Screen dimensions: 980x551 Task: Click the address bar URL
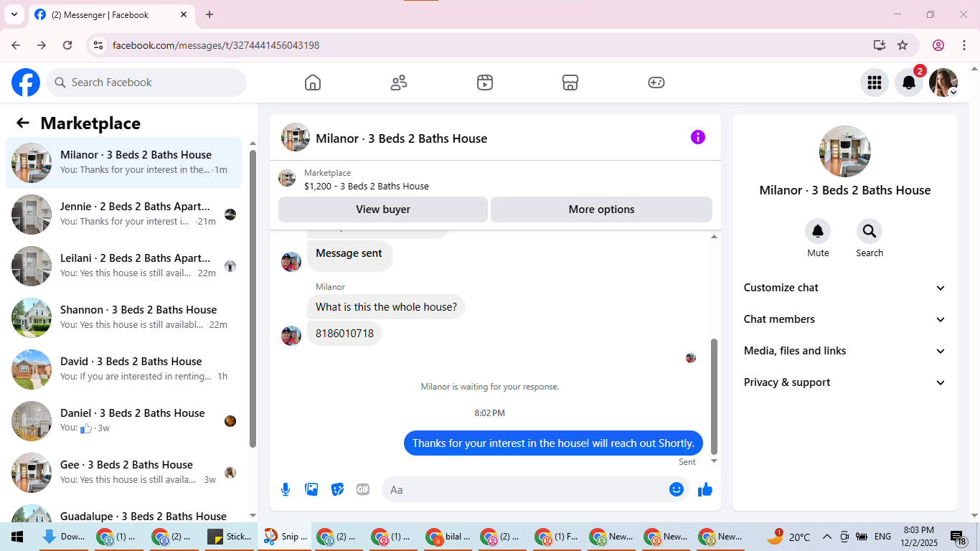216,45
